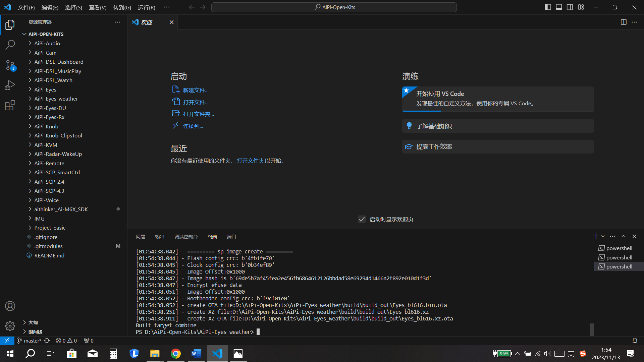The width and height of the screenshot is (644, 362).
Task: Click the command center search box AiPi-Open-Kits
Action: click(x=334, y=7)
